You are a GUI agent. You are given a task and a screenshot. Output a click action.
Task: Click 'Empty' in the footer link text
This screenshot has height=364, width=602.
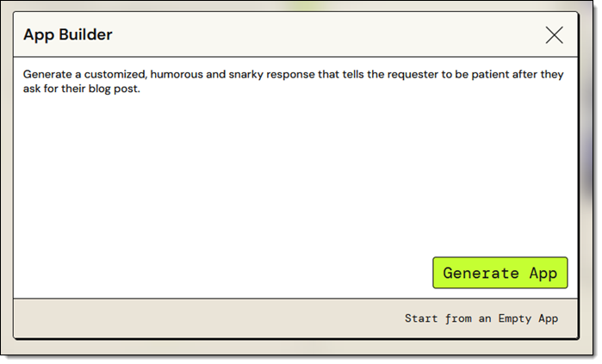(515, 318)
